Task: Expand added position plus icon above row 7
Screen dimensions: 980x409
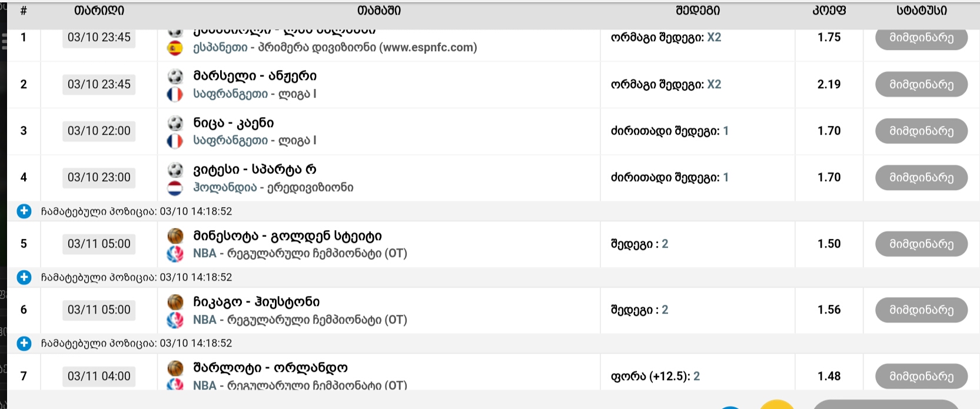Action: coord(24,343)
